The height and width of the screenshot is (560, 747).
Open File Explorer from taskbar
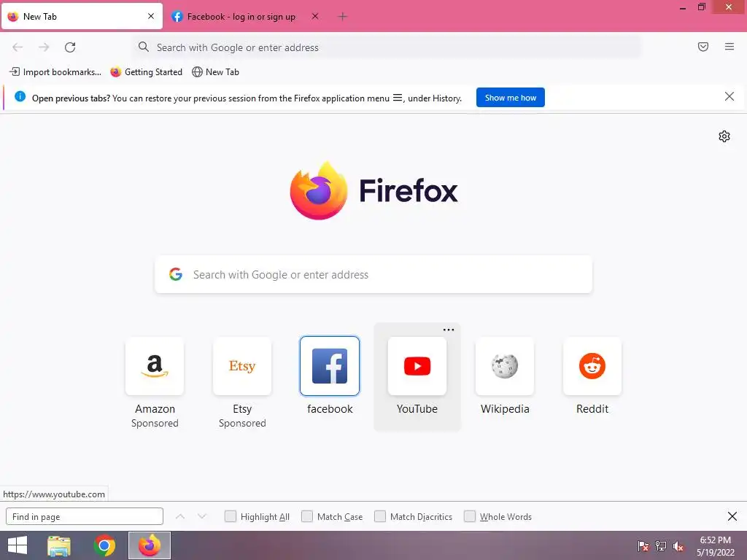(59, 545)
